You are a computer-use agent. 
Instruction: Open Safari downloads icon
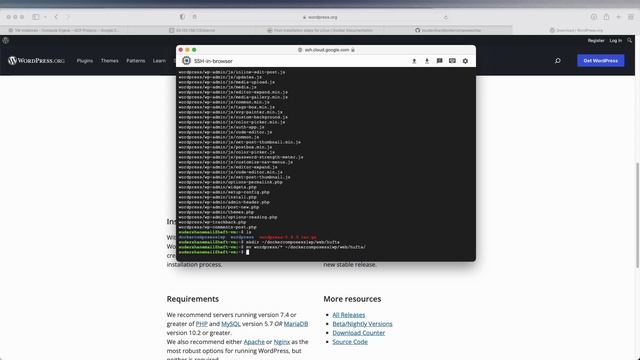[x=594, y=17]
